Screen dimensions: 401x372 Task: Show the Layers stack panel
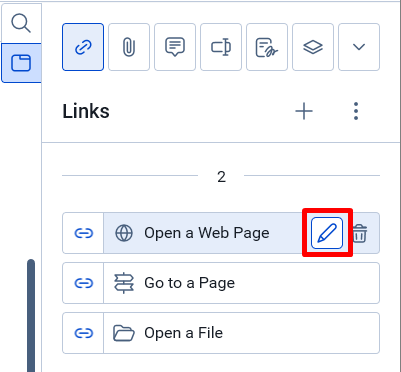point(313,47)
